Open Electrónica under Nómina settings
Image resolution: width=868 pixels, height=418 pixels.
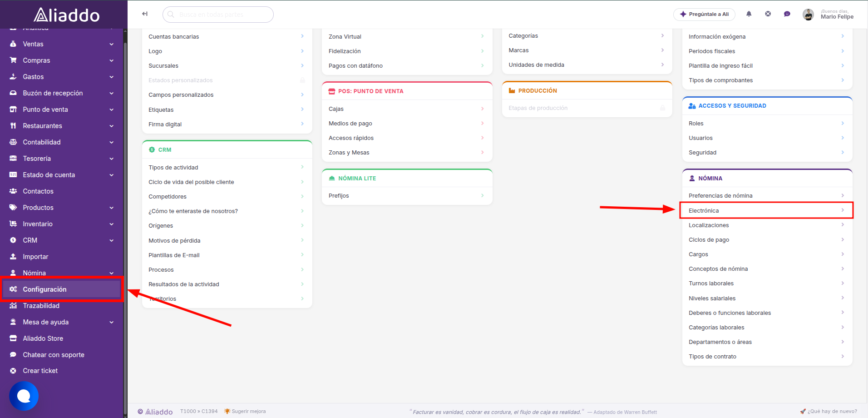click(767, 210)
